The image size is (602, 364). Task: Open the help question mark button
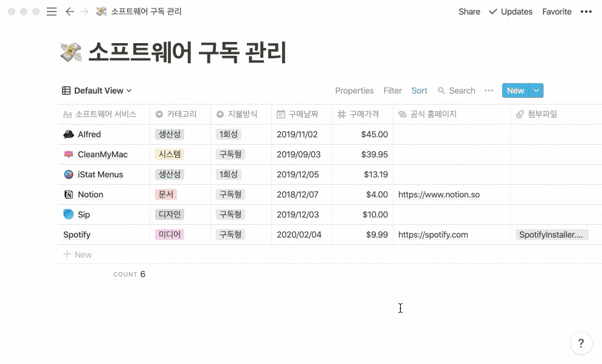pyautogui.click(x=581, y=343)
